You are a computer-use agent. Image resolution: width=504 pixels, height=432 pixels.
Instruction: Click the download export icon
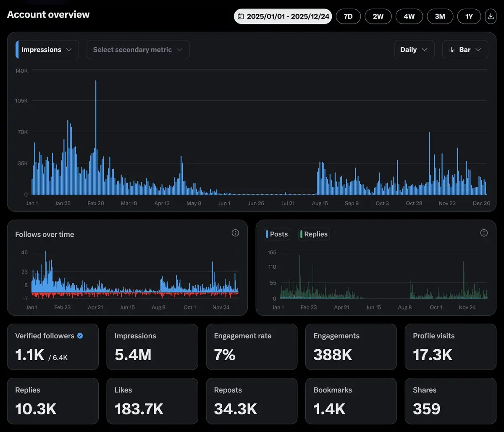pyautogui.click(x=491, y=16)
